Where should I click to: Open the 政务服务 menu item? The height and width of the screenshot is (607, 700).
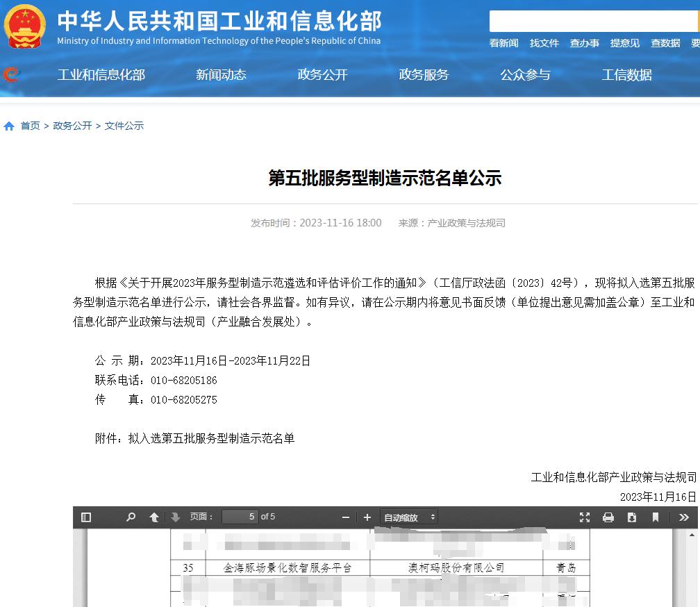click(x=424, y=74)
